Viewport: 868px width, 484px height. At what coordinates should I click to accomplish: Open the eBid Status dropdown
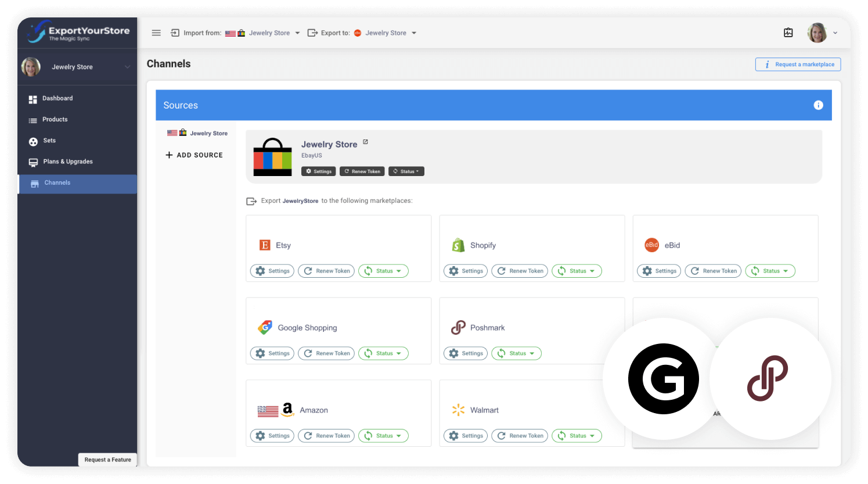tap(770, 271)
